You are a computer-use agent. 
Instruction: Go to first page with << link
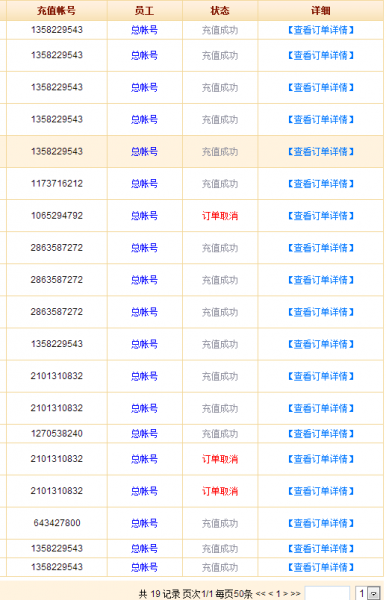click(260, 594)
